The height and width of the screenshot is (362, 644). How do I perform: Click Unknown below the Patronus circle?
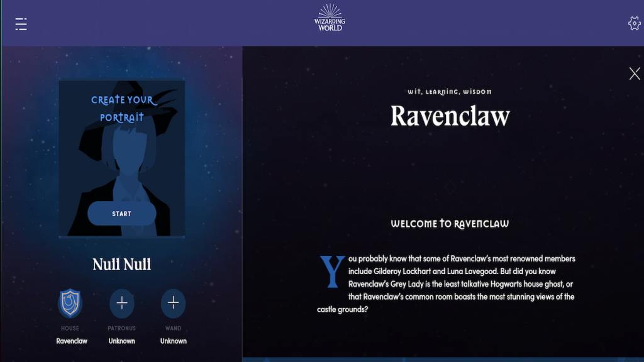(x=121, y=341)
